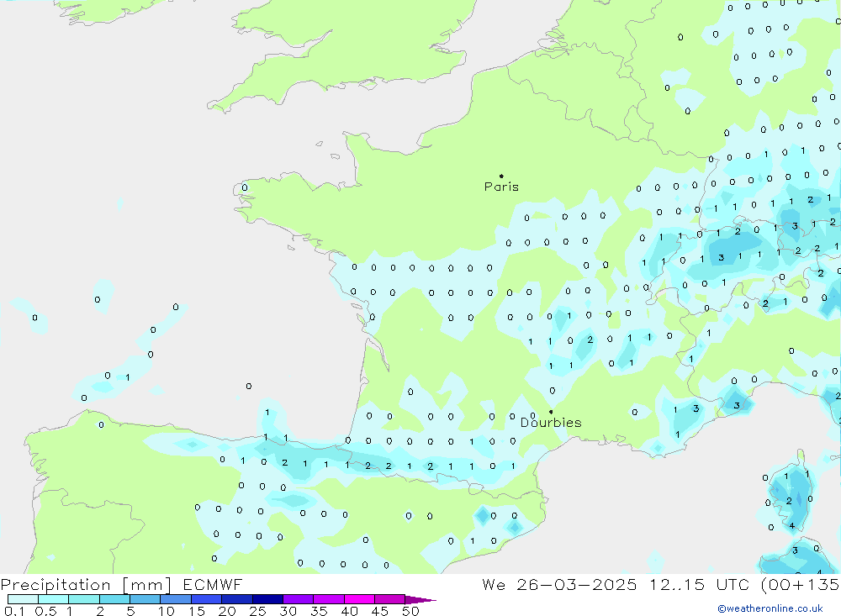Click the 'We 26-03-2025 12..15 UTC' forecast time
Image resolution: width=841 pixels, height=616 pixels.
click(616, 584)
